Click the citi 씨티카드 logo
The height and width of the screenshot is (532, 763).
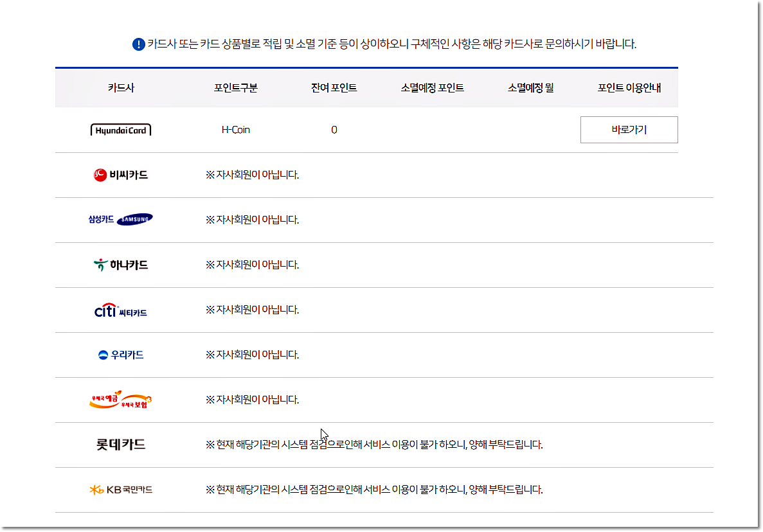[121, 310]
